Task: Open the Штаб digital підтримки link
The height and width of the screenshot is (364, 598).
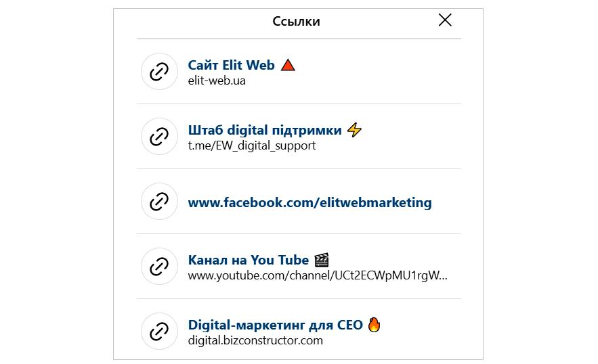Action: tap(265, 131)
